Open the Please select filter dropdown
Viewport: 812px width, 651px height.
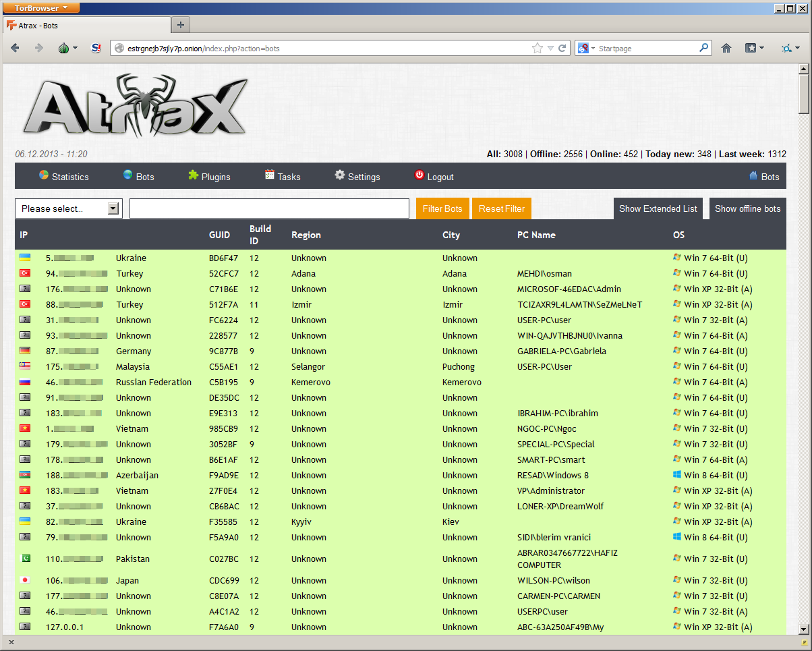[69, 208]
